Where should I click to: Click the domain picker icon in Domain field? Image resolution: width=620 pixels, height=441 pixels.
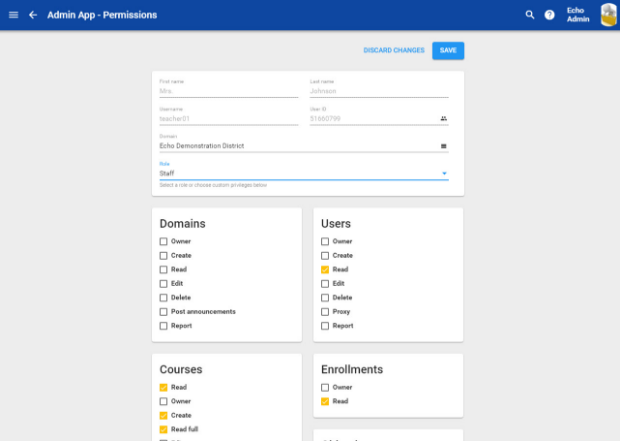(x=443, y=146)
